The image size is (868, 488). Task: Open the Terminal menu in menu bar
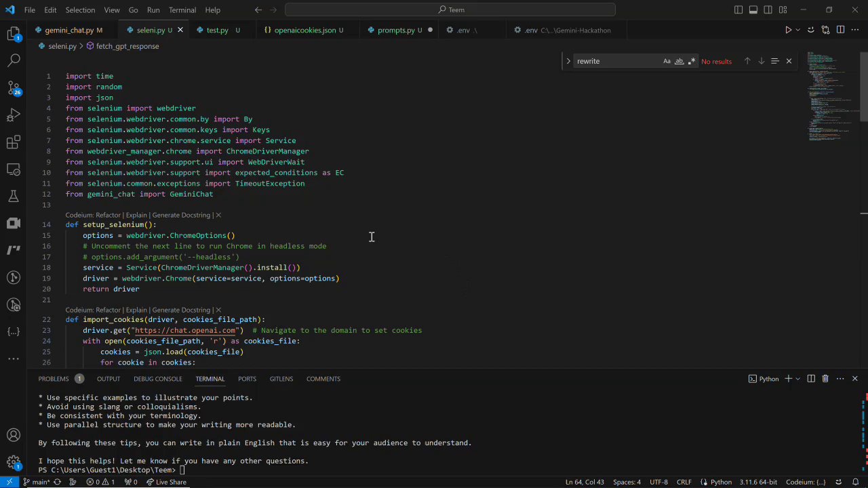coord(182,10)
